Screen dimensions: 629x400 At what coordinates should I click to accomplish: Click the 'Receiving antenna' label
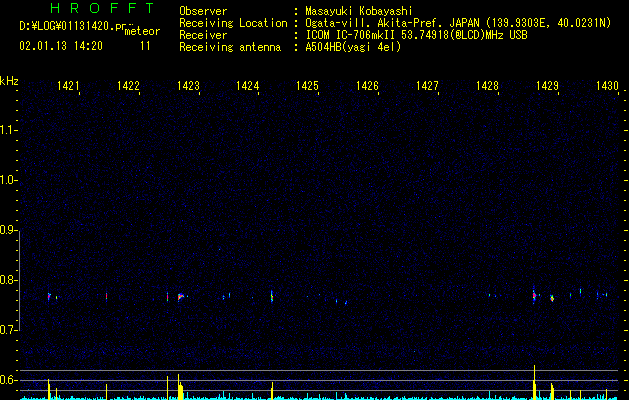[x=230, y=47]
